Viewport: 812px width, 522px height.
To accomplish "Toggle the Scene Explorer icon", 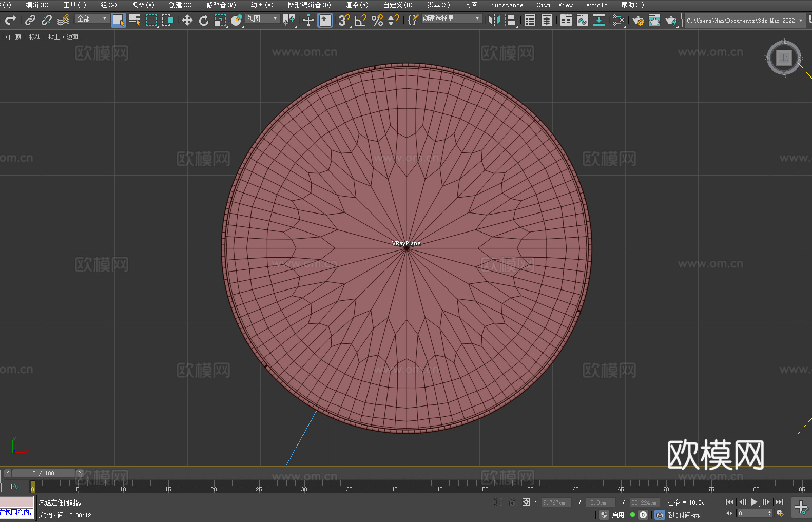I will pos(530,20).
